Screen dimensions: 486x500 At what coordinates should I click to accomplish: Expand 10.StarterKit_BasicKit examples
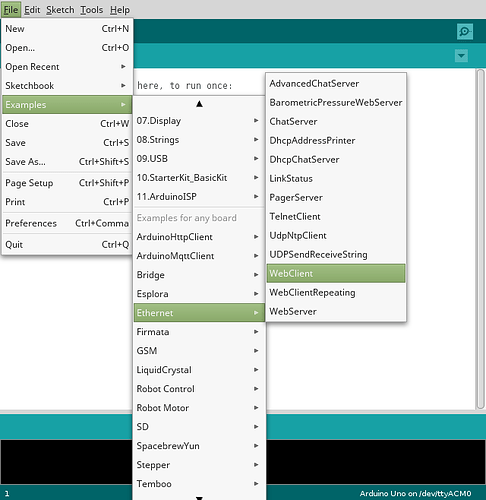pos(199,178)
